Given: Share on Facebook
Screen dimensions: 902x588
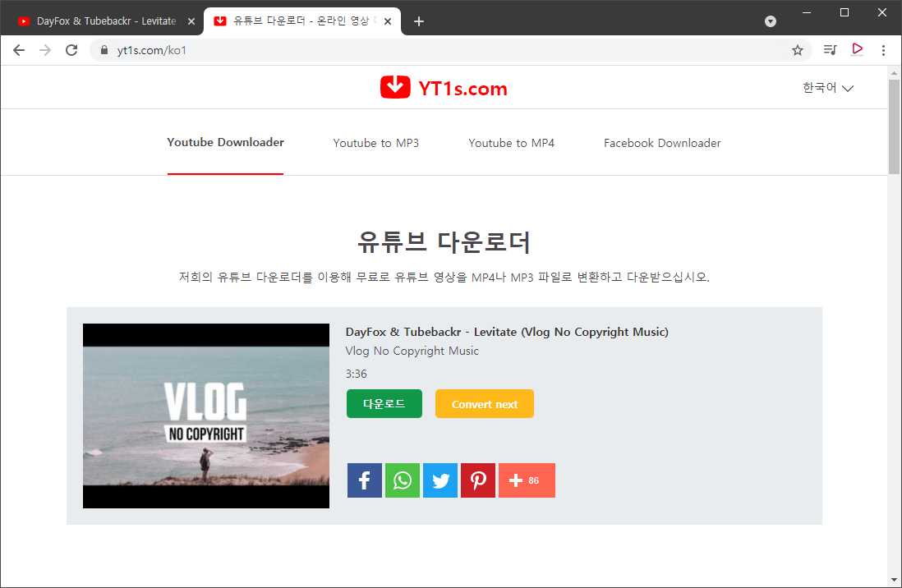Looking at the screenshot, I should pyautogui.click(x=364, y=480).
